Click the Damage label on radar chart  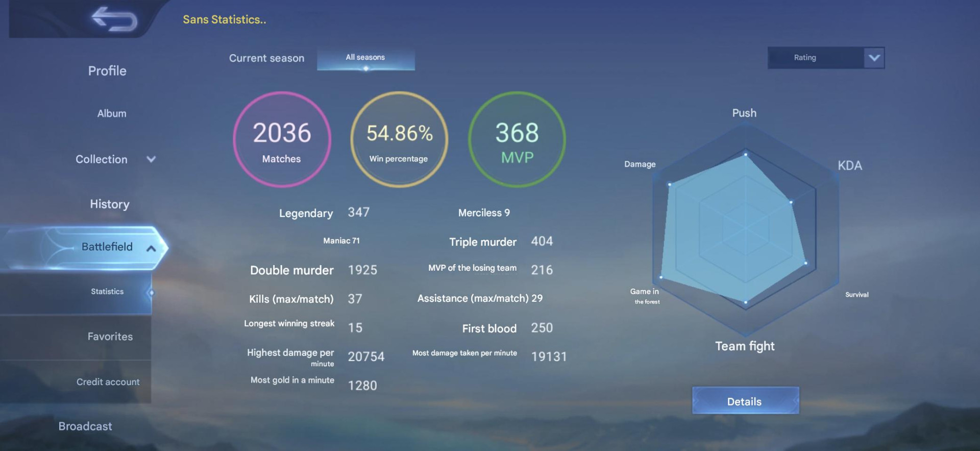[640, 164]
